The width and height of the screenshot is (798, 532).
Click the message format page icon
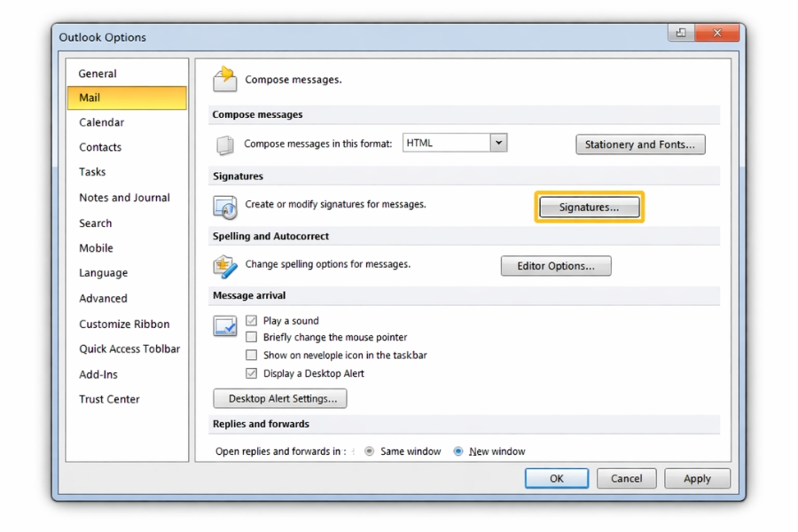pyautogui.click(x=225, y=145)
